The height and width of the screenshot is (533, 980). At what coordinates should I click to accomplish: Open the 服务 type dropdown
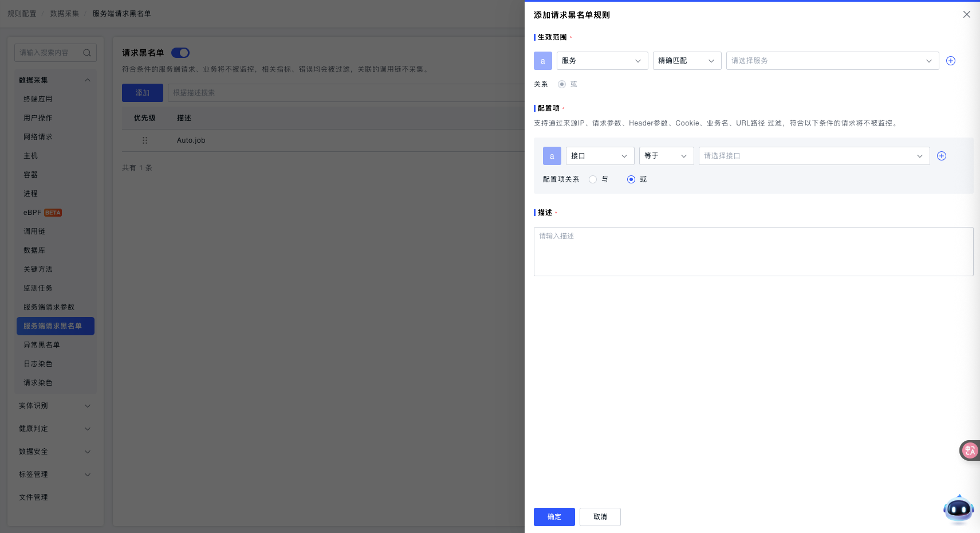[x=601, y=61]
